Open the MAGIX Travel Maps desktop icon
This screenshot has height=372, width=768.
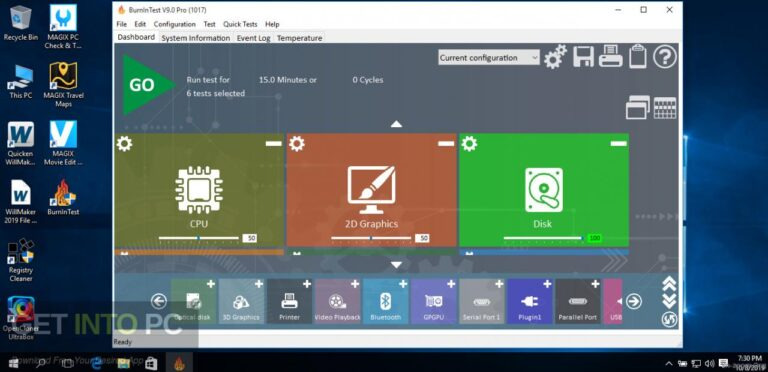[63, 85]
